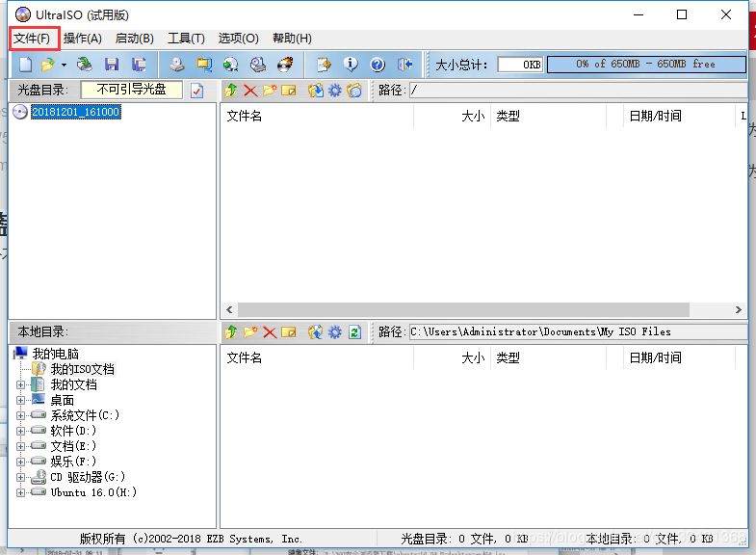756x555 pixels.
Task: Click the red X delete icon in image pane
Action: pos(250,91)
